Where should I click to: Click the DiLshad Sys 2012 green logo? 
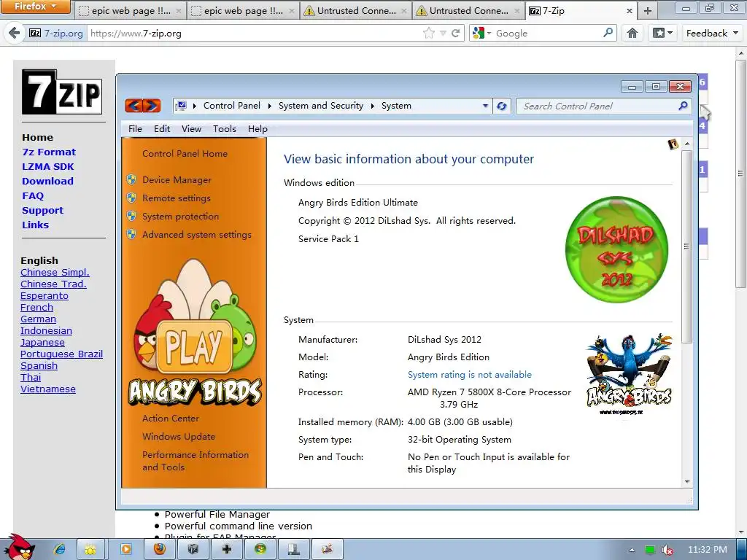616,249
